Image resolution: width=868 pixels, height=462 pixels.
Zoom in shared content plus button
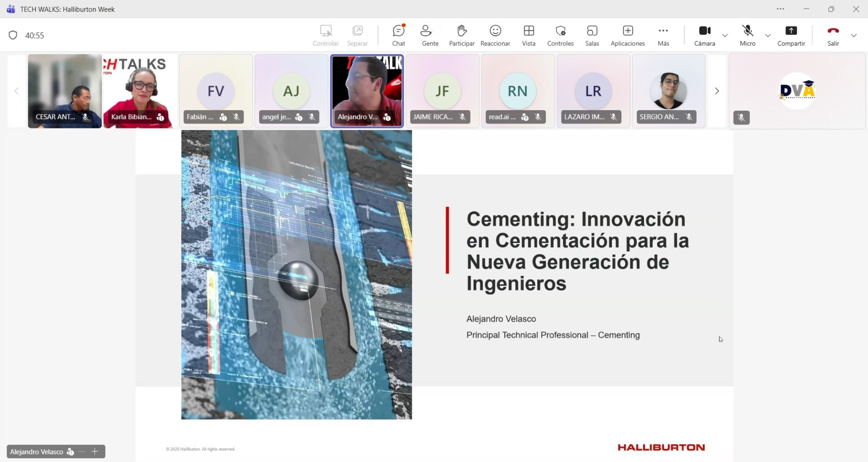(95, 452)
